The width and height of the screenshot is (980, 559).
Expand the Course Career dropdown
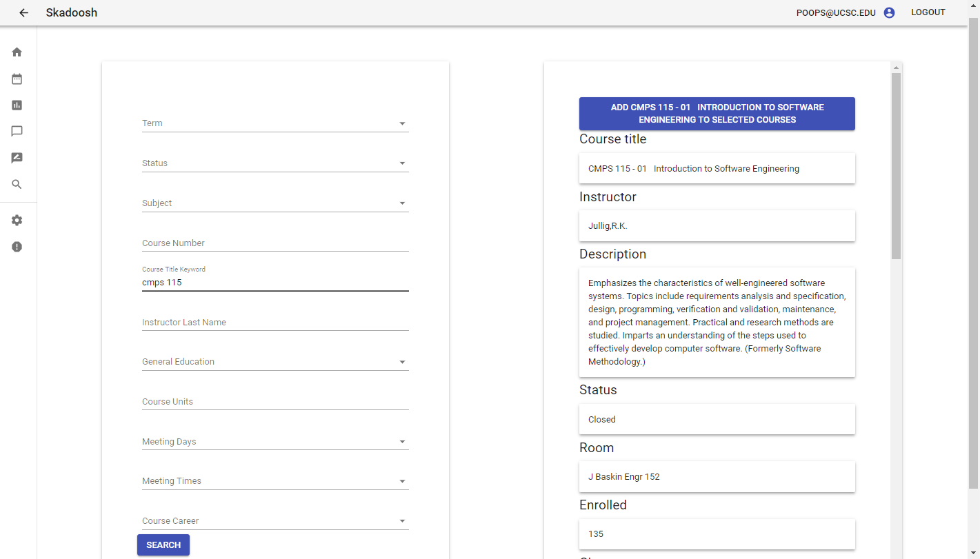pyautogui.click(x=275, y=521)
